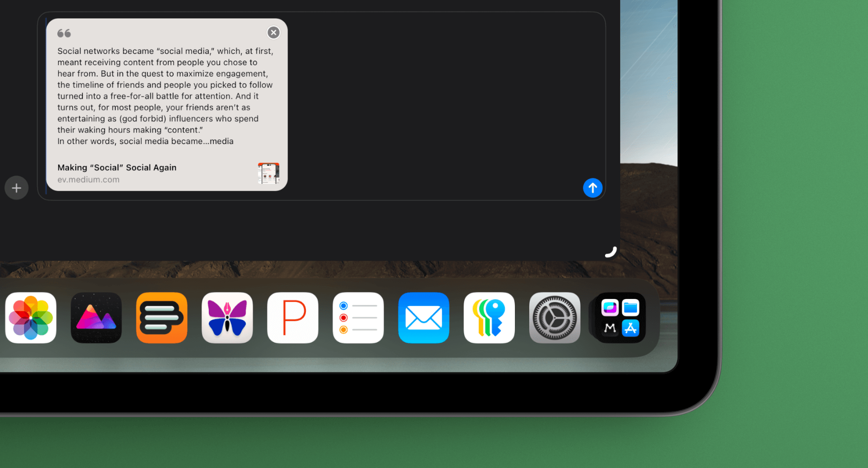Launch the Darkroom mountain icon app

coord(96,318)
